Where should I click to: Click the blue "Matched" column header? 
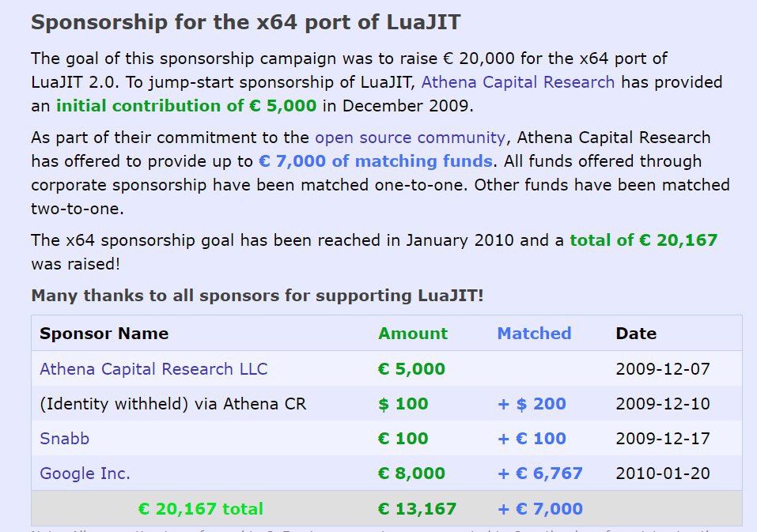coord(534,334)
